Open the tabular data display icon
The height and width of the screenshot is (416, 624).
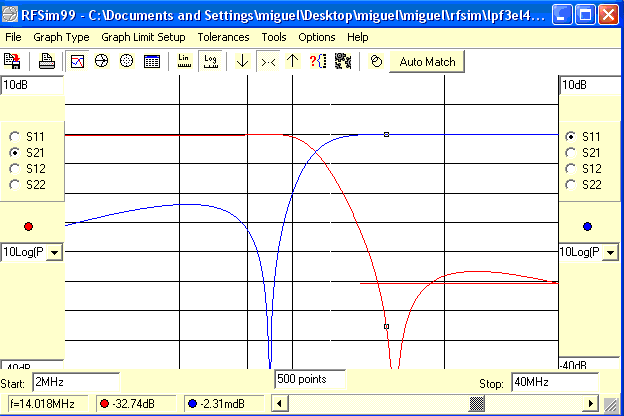tap(152, 61)
